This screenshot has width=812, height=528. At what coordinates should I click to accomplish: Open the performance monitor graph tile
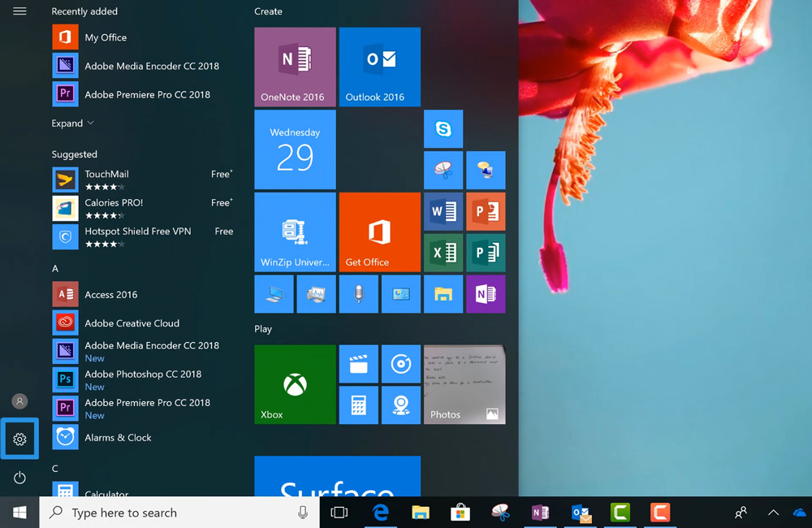pyautogui.click(x=316, y=294)
